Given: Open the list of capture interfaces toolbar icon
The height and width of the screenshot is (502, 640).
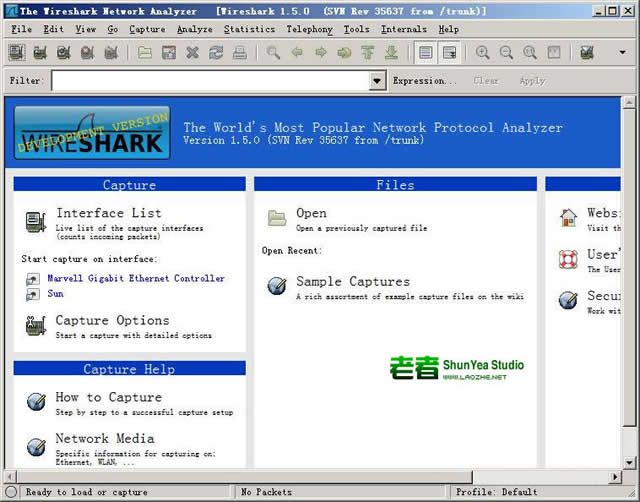Looking at the screenshot, I should (x=17, y=53).
